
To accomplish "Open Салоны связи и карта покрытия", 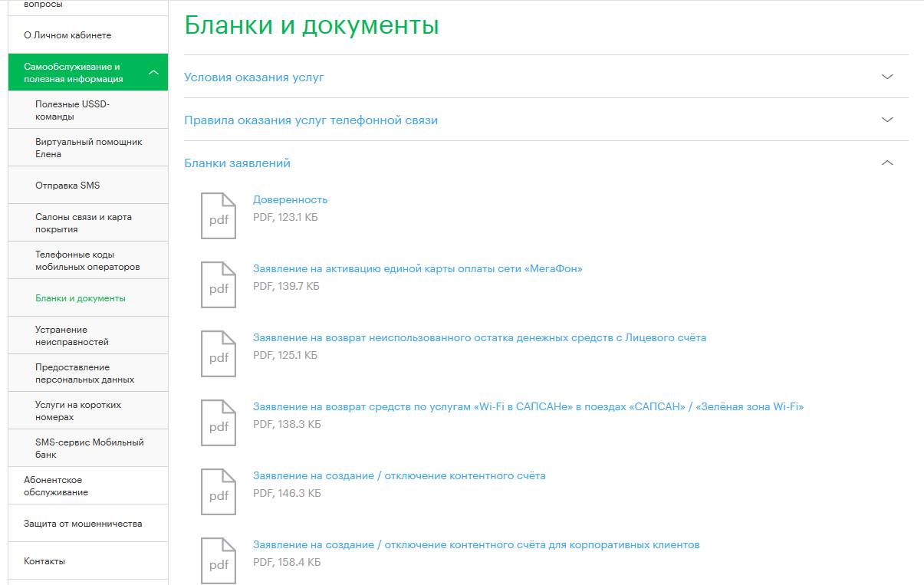I will coord(83,223).
